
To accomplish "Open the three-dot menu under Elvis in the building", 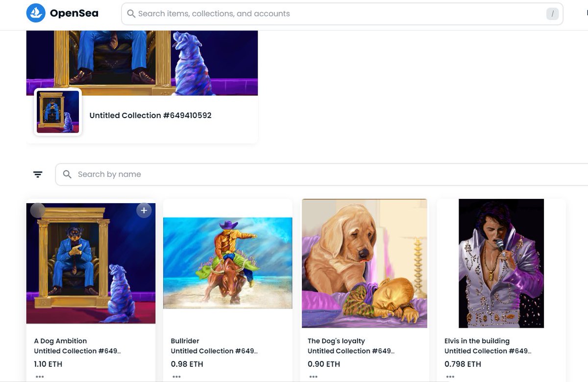I will pyautogui.click(x=449, y=377).
